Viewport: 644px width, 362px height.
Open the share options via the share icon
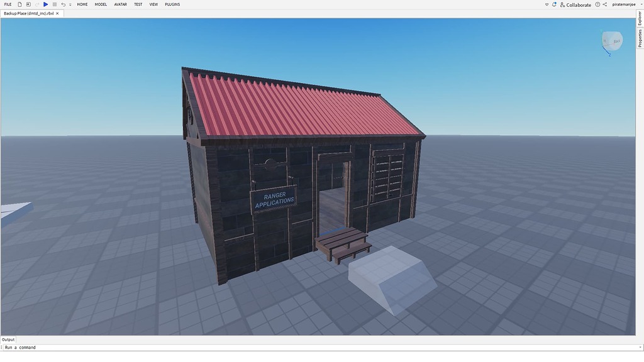point(604,4)
